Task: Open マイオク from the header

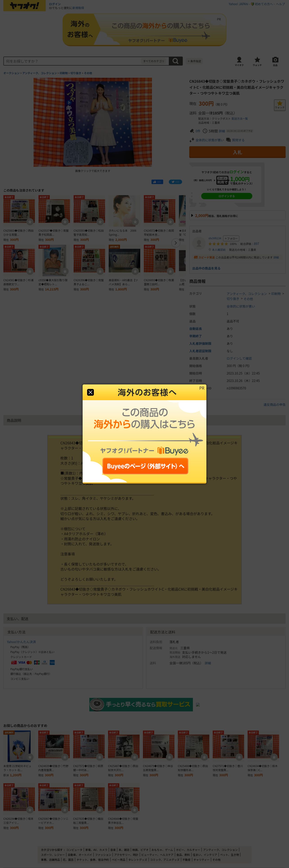Action: click(239, 61)
